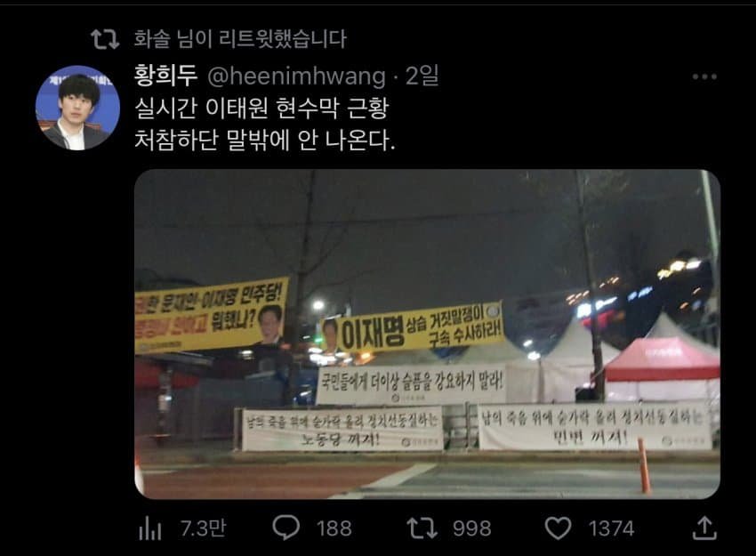
Task: Open the @heenimhwang handle link
Action: pyautogui.click(x=296, y=77)
